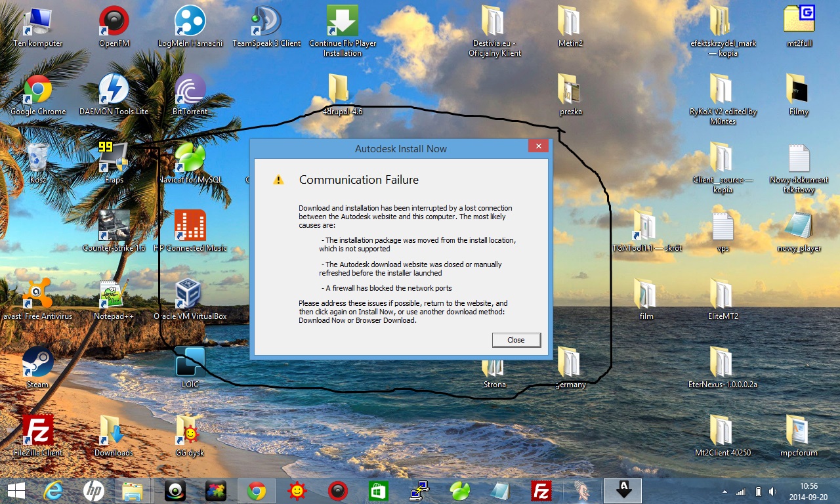Launch Internet Explorer from the taskbar

coord(53,490)
